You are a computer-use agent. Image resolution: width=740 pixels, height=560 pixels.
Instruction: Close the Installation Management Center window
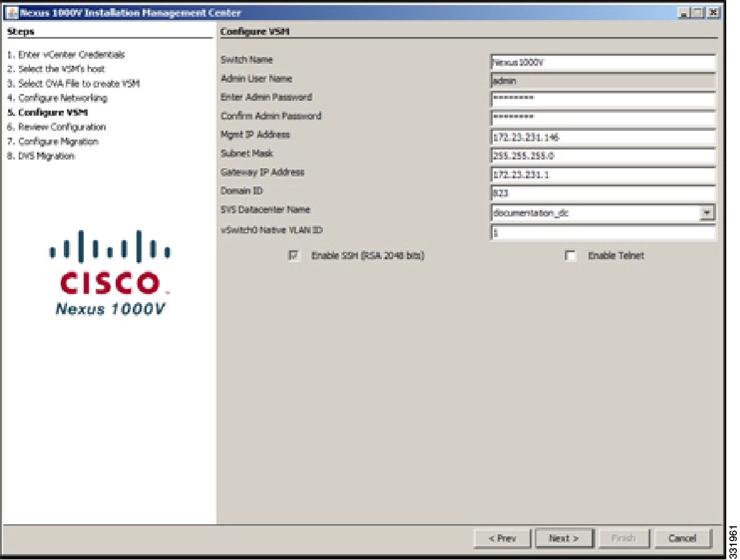click(x=714, y=13)
